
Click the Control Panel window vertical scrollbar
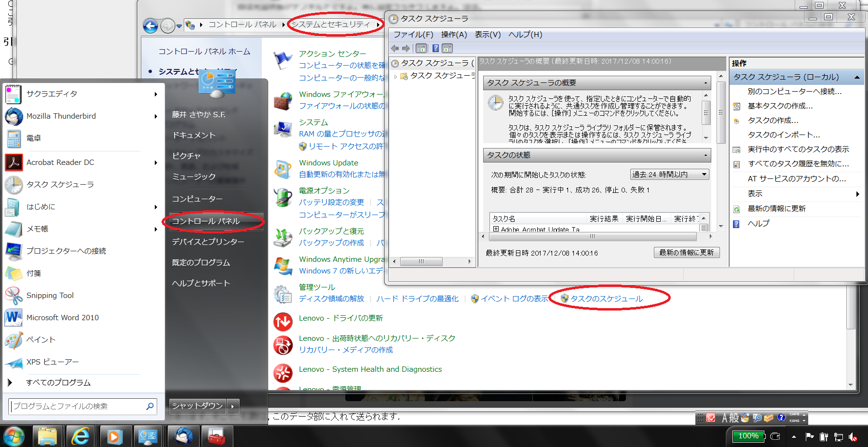[x=851, y=336]
